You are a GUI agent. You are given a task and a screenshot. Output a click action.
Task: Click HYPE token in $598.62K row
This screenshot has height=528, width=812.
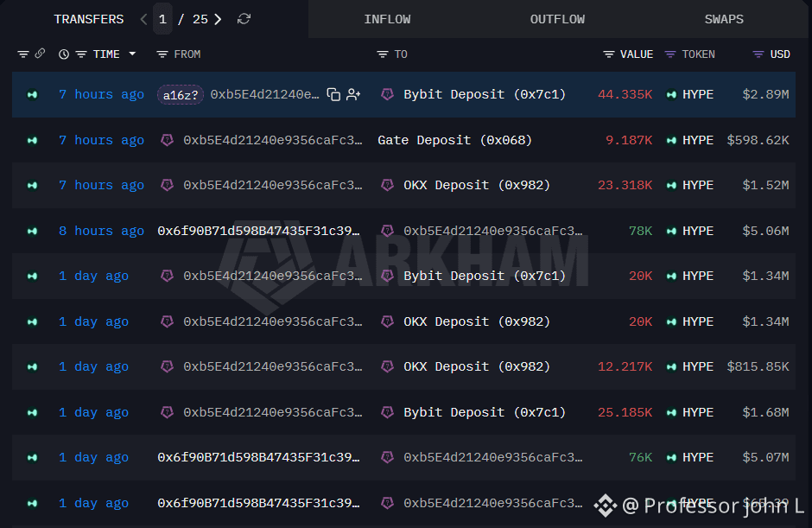pyautogui.click(x=698, y=140)
